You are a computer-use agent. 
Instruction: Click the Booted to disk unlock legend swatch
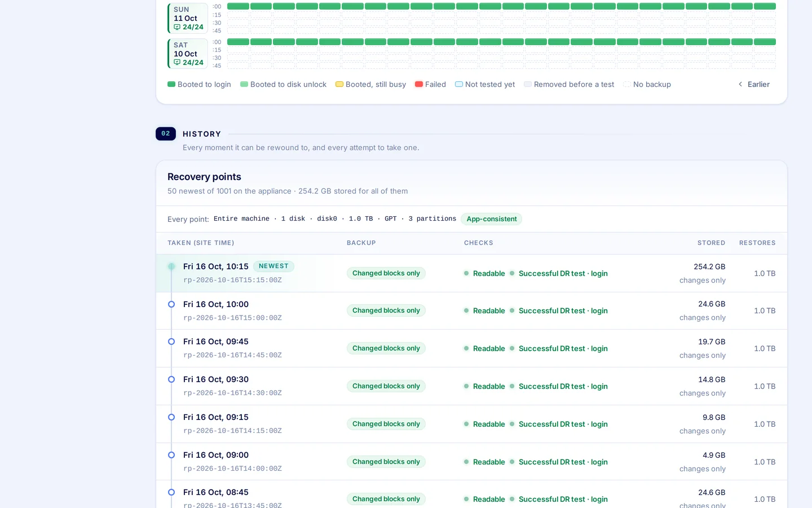click(x=244, y=84)
